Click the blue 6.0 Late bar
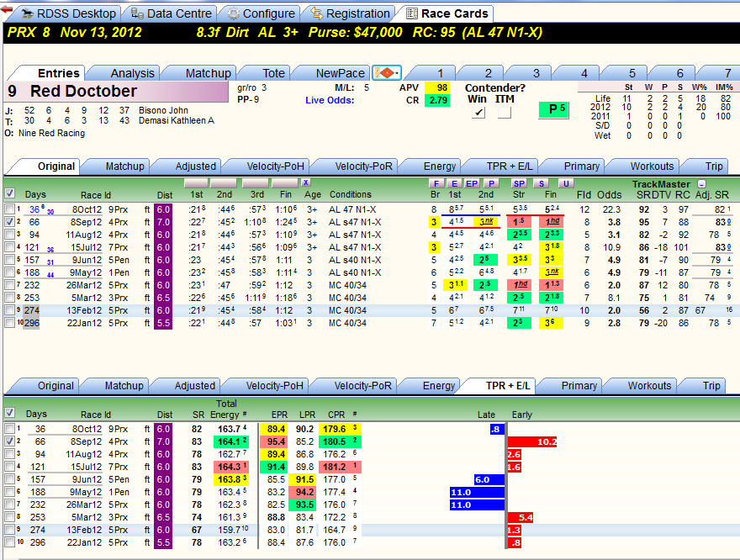 tap(489, 480)
